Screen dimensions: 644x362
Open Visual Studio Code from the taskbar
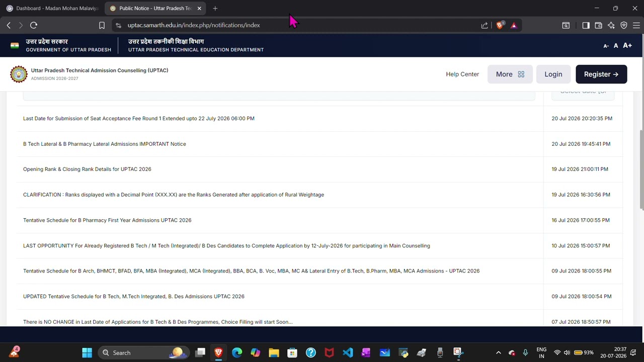point(348,352)
